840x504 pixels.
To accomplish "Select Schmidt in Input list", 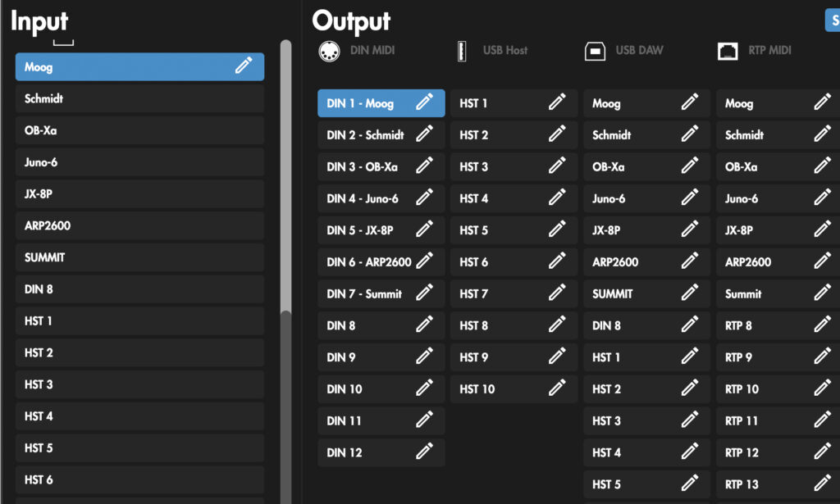I will click(x=139, y=98).
